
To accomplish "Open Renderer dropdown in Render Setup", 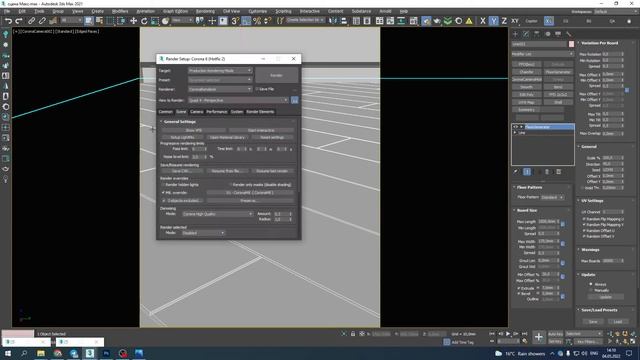I will [x=220, y=89].
